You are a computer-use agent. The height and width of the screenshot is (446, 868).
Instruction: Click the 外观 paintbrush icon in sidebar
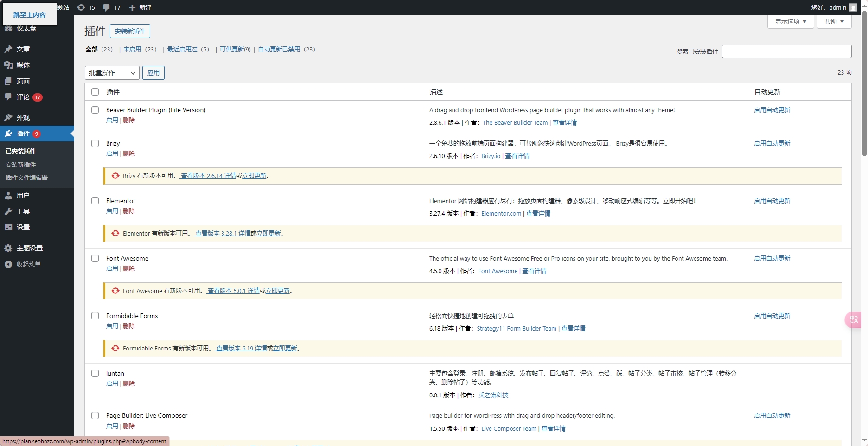[8, 118]
